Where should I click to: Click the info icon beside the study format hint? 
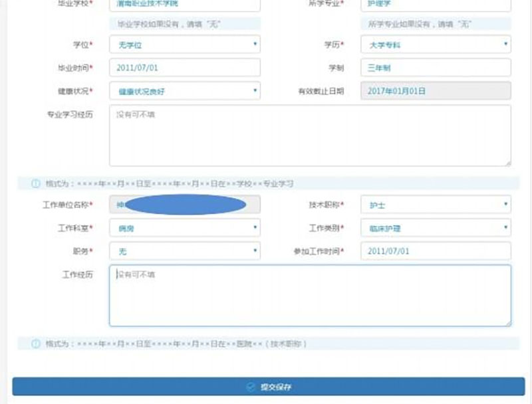point(36,183)
